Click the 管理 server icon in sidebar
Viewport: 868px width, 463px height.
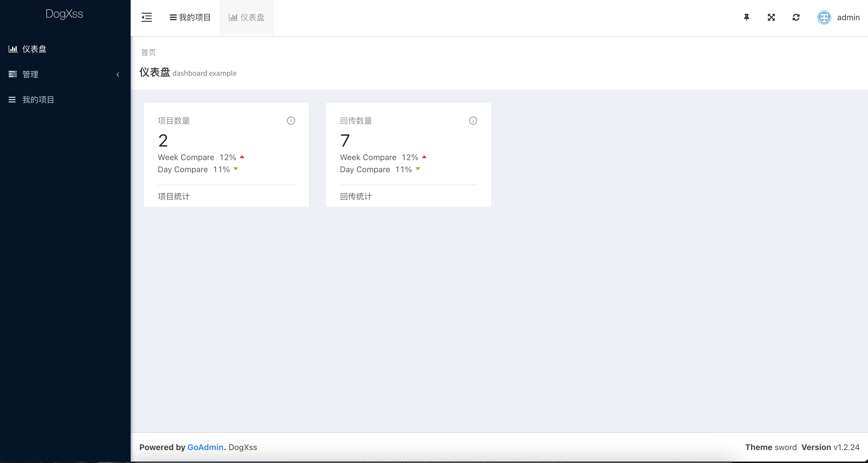pos(12,74)
